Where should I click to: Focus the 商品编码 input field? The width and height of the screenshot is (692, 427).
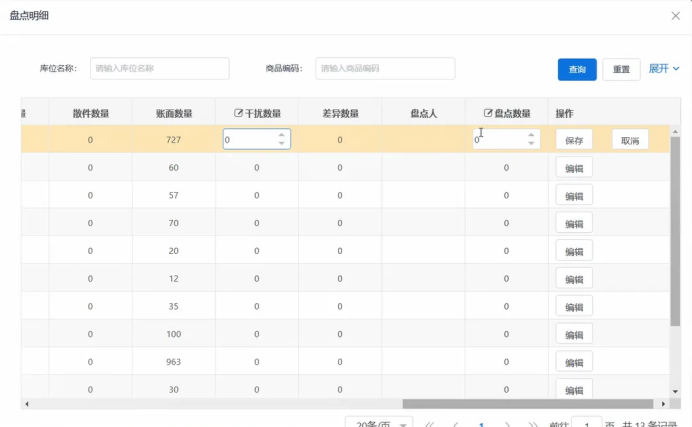point(385,68)
